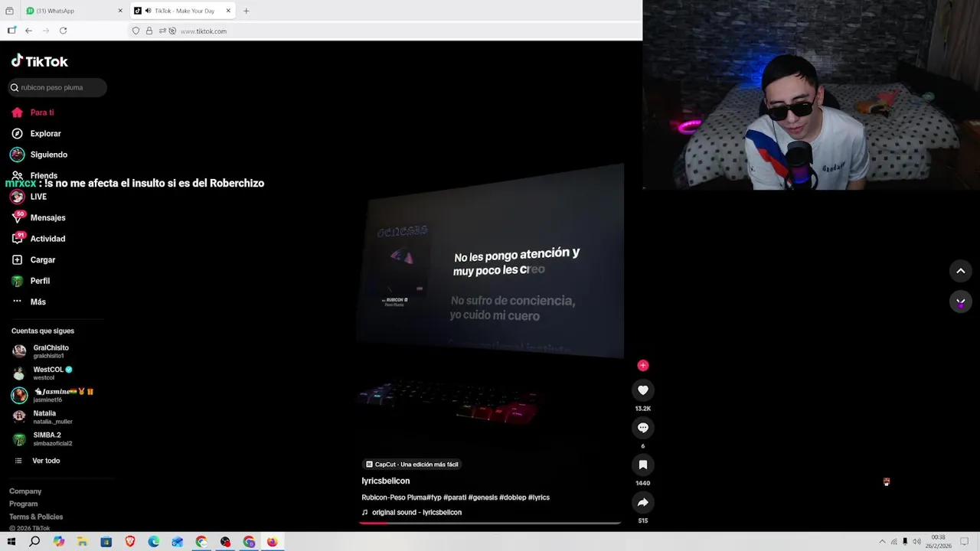The width and height of the screenshot is (980, 551).
Task: Close the TikTok tab
Action: 228,11
